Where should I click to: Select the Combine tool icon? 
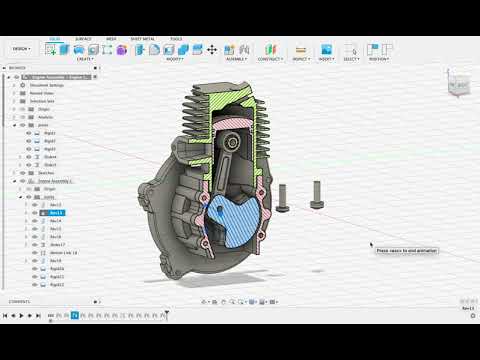coord(183,50)
